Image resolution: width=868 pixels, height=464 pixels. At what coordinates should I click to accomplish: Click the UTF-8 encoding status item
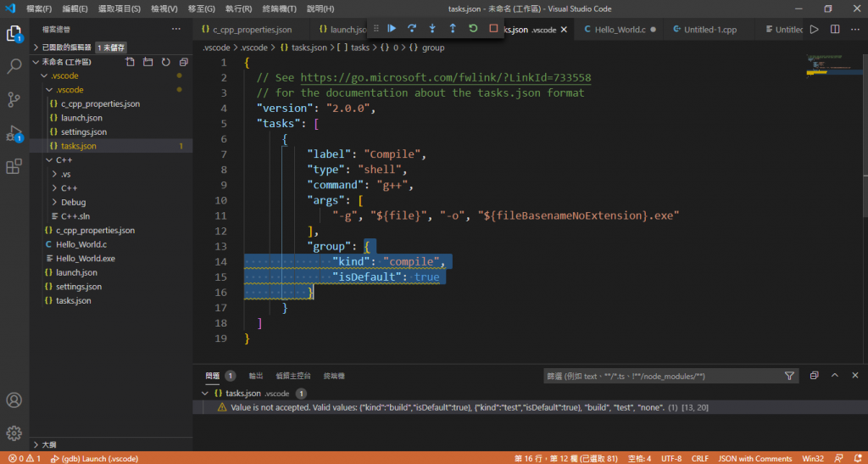(671, 458)
